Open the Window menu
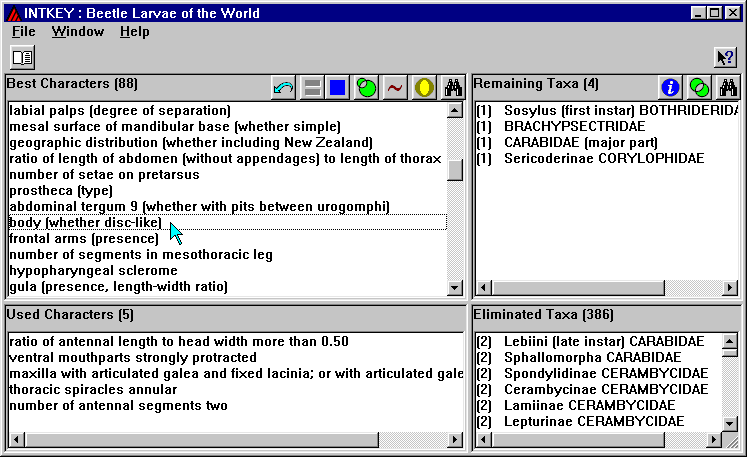 78,31
